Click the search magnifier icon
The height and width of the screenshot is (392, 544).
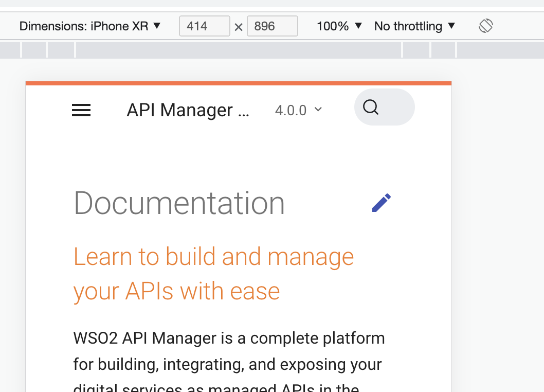[x=371, y=107]
